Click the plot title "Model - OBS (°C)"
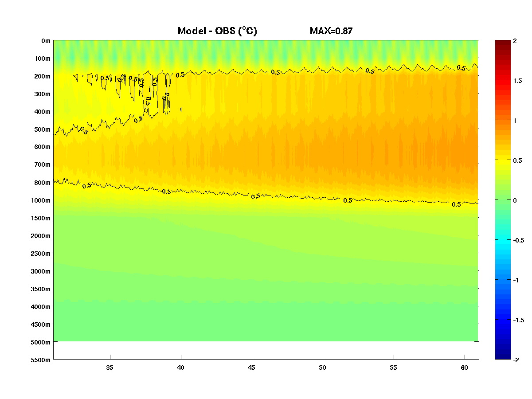Viewport: 532px width, 399px height. [217, 31]
